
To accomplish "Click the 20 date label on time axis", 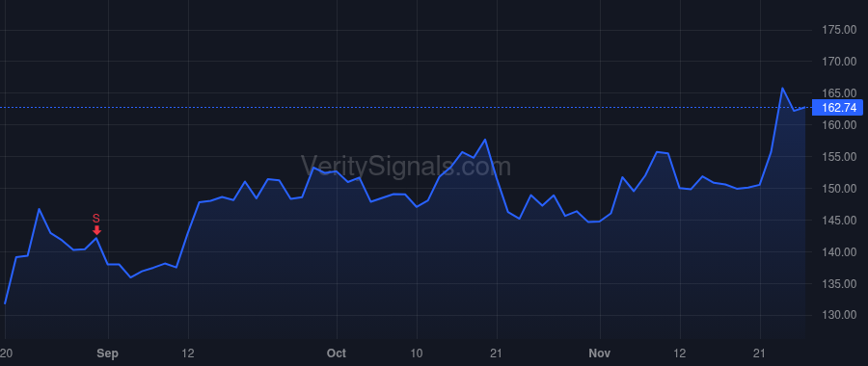I will pyautogui.click(x=6, y=353).
